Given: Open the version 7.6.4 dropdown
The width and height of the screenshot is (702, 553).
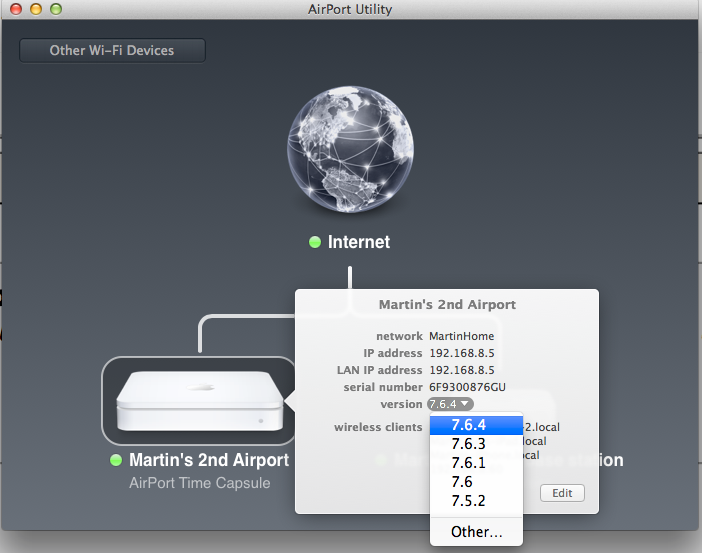Looking at the screenshot, I should click(450, 404).
